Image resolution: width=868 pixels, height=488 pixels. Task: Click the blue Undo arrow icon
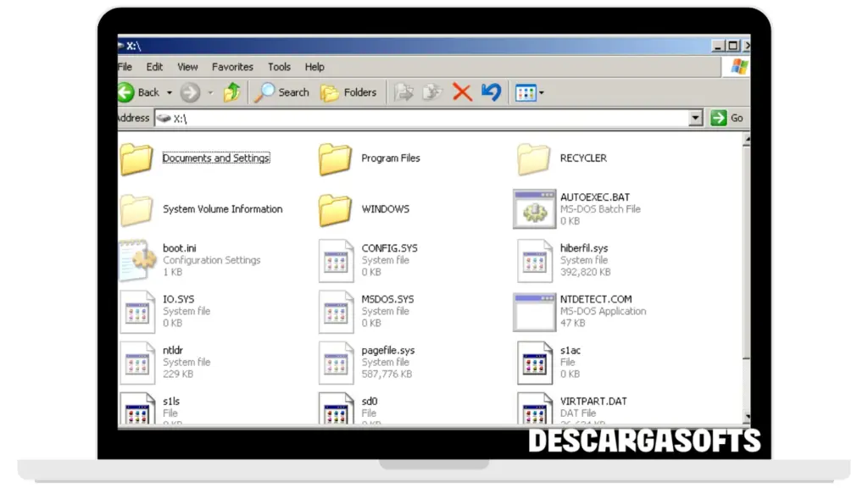point(491,91)
